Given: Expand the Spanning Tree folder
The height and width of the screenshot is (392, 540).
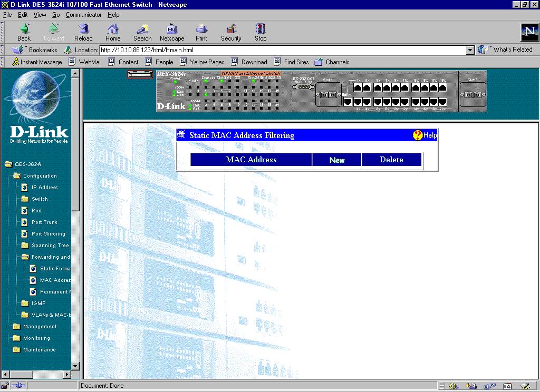Looking at the screenshot, I should (x=25, y=246).
